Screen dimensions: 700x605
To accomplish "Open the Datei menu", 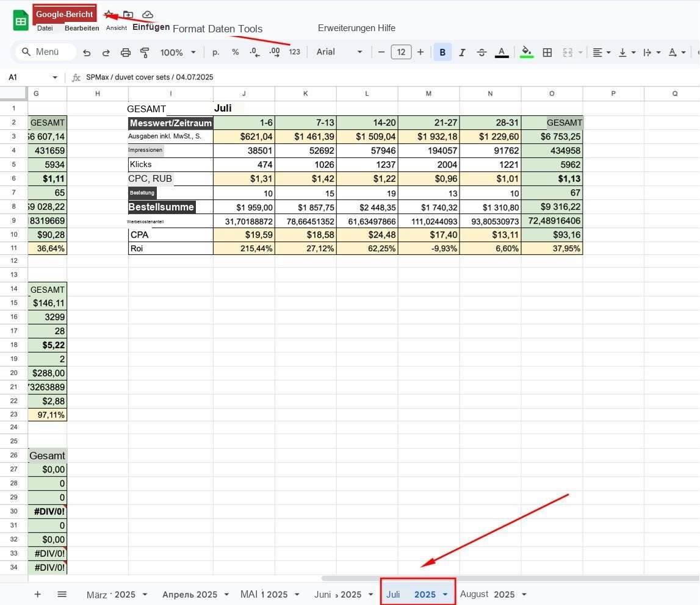I will [x=45, y=28].
